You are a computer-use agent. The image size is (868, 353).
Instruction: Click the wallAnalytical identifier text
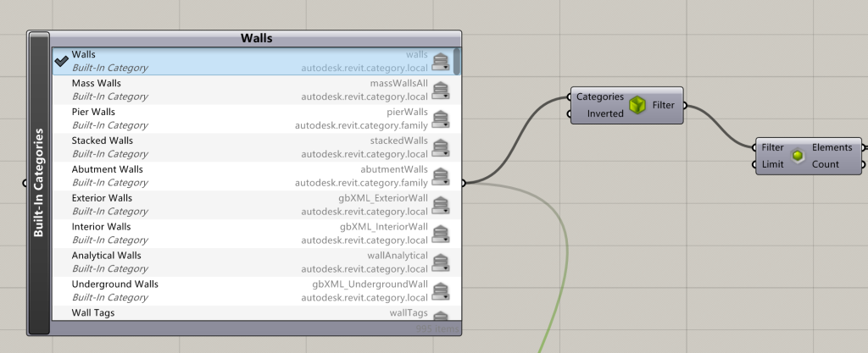398,256
